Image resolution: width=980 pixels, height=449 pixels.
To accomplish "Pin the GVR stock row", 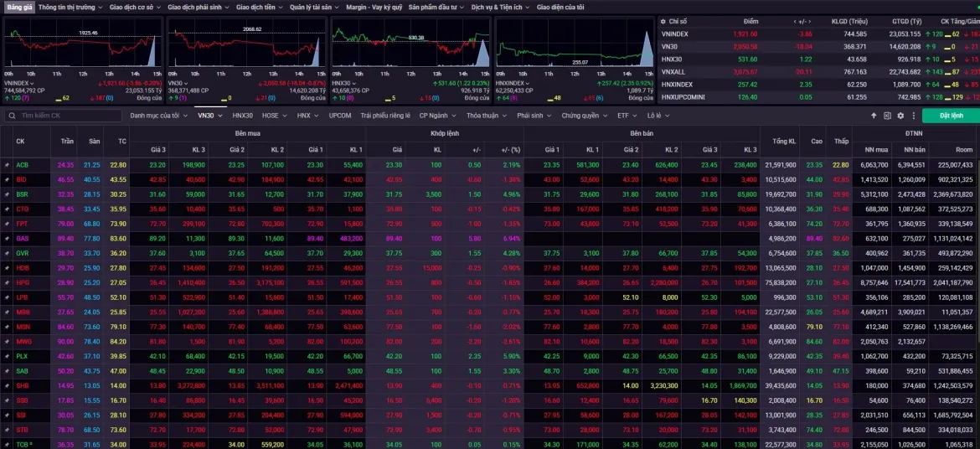I will pyautogui.click(x=7, y=253).
